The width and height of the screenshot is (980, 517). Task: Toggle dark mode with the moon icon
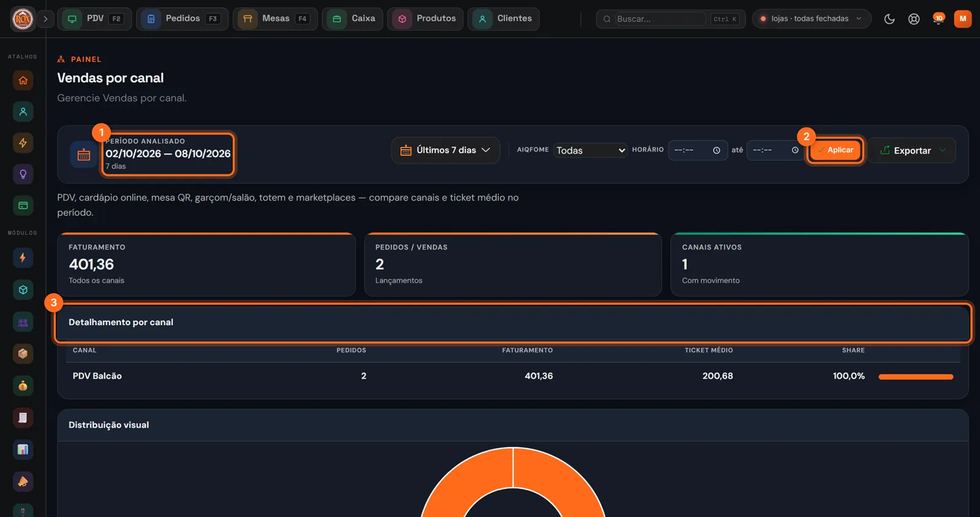[889, 19]
